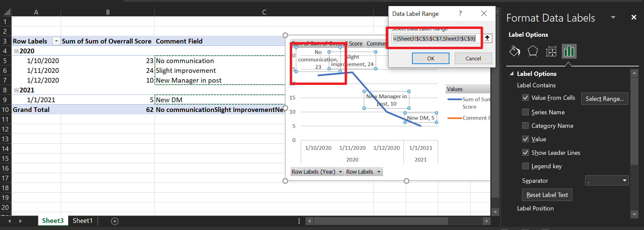Select the 'New Manager in post, 10' data label

point(386,100)
